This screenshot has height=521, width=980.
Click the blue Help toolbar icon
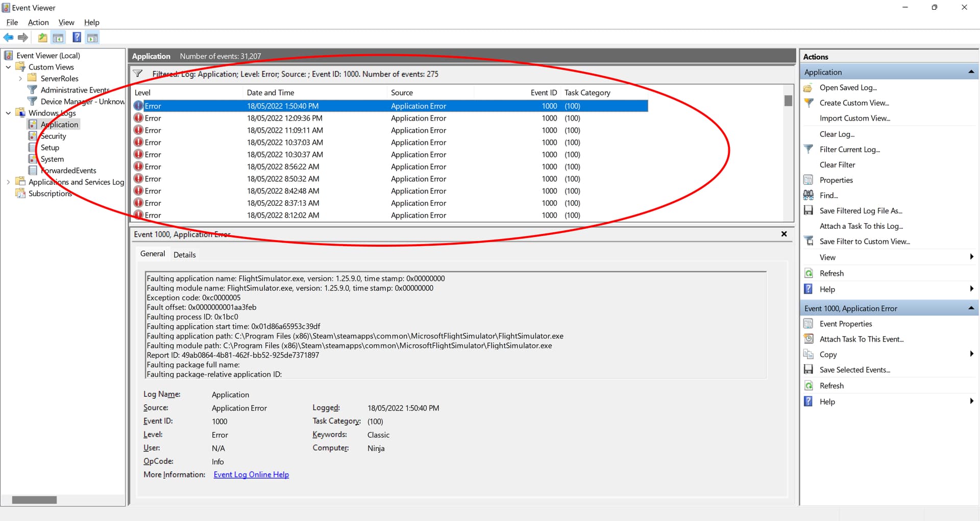[77, 37]
